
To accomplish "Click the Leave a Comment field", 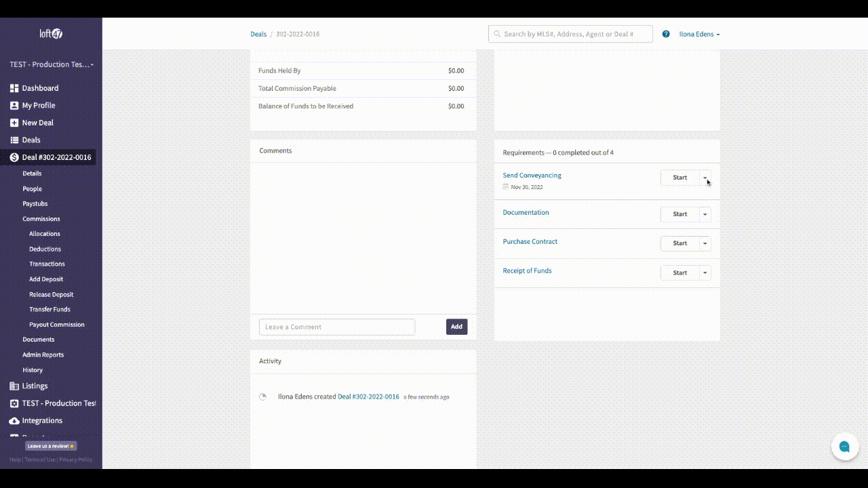I will click(337, 327).
